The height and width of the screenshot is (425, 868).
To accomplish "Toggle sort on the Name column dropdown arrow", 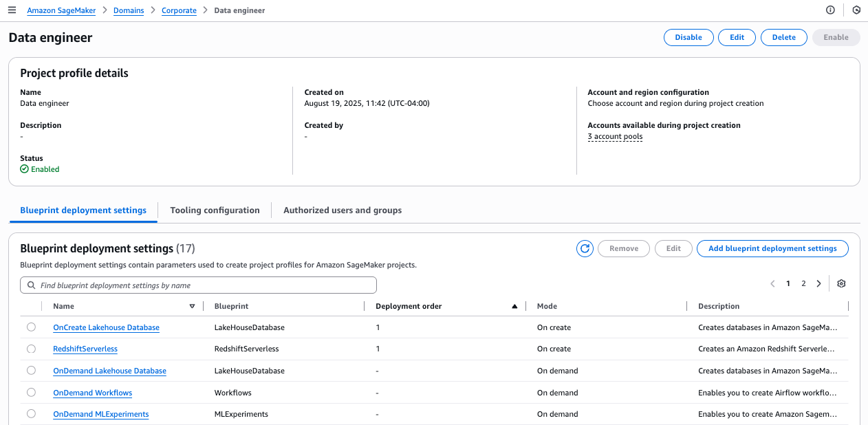I will coord(192,307).
